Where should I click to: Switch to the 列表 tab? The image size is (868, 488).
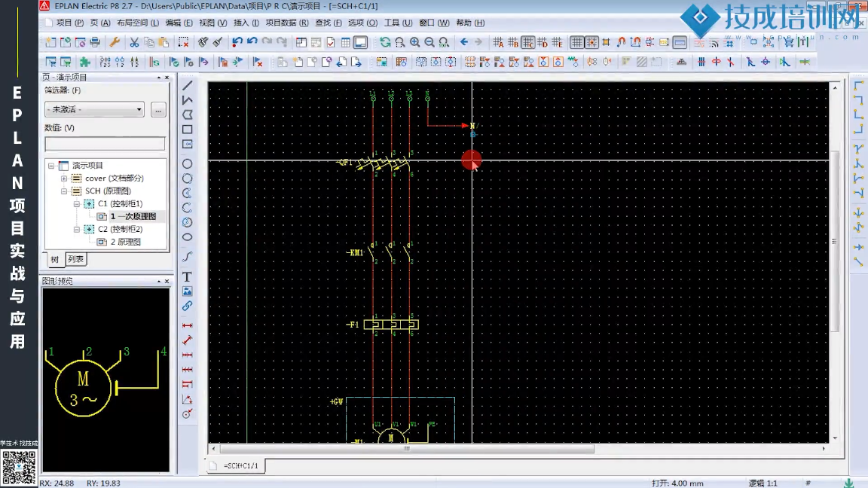pos(75,259)
